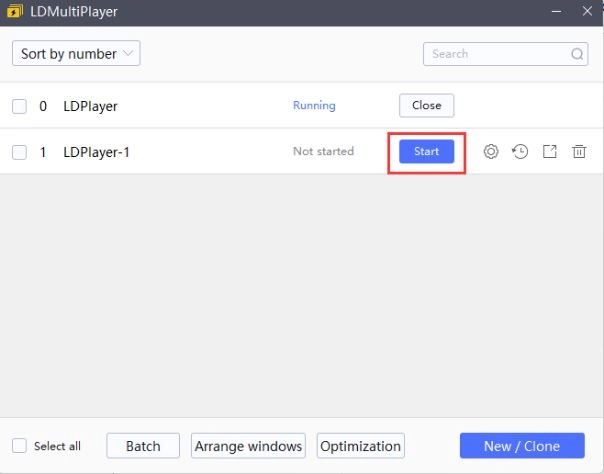Create desktop shortcut for LDPlayer-1
Viewport: 604px width, 474px height.
coord(550,152)
